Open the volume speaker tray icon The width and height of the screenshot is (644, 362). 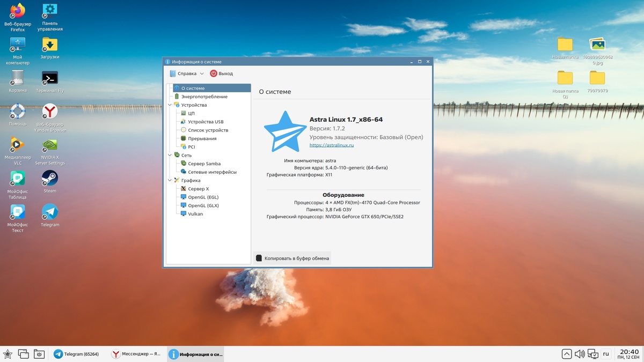(x=580, y=354)
